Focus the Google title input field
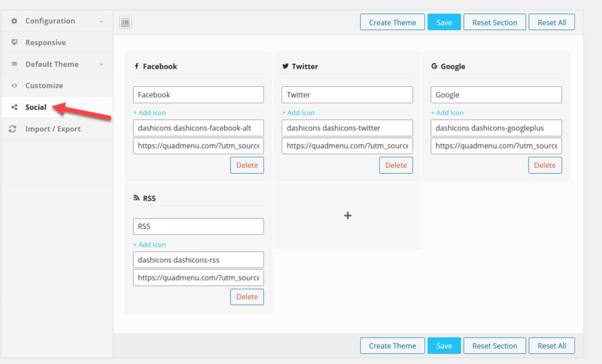The width and height of the screenshot is (602, 364). click(496, 95)
